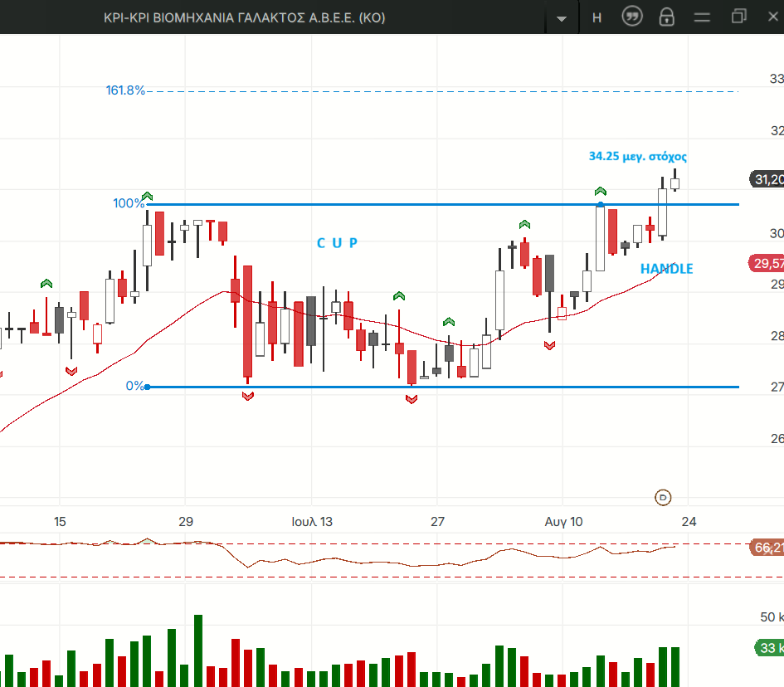Click the red 29,57 moving average tag
Screen dimensions: 784x687
tap(767, 264)
